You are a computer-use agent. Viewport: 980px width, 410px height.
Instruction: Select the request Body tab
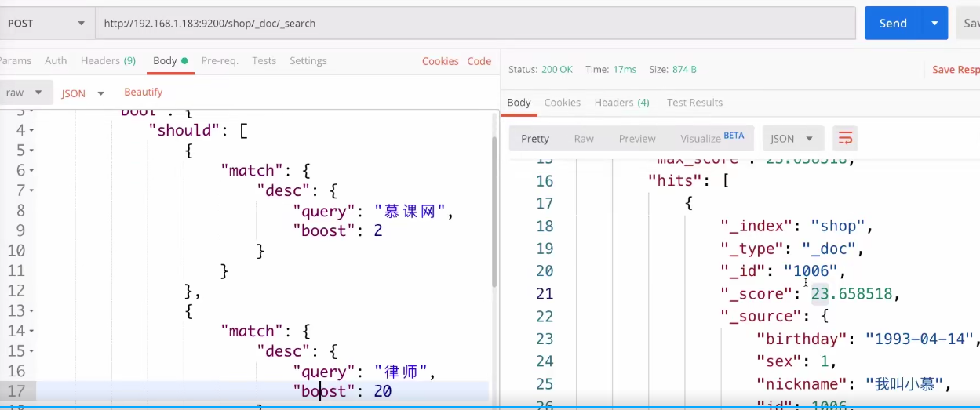click(x=170, y=61)
